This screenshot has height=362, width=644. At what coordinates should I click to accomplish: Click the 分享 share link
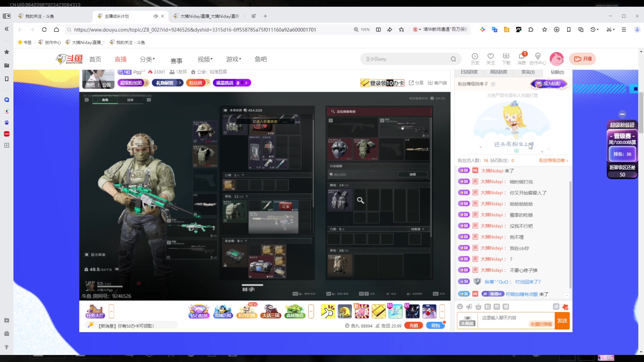pos(416,83)
